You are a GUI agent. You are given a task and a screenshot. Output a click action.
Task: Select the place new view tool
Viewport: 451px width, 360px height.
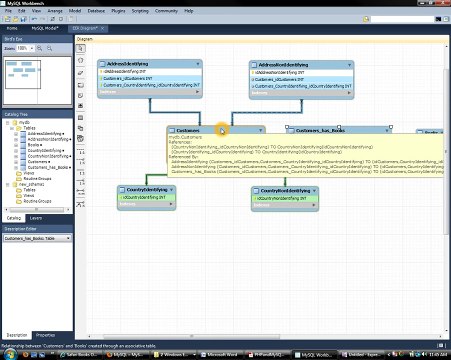pyautogui.click(x=81, y=128)
